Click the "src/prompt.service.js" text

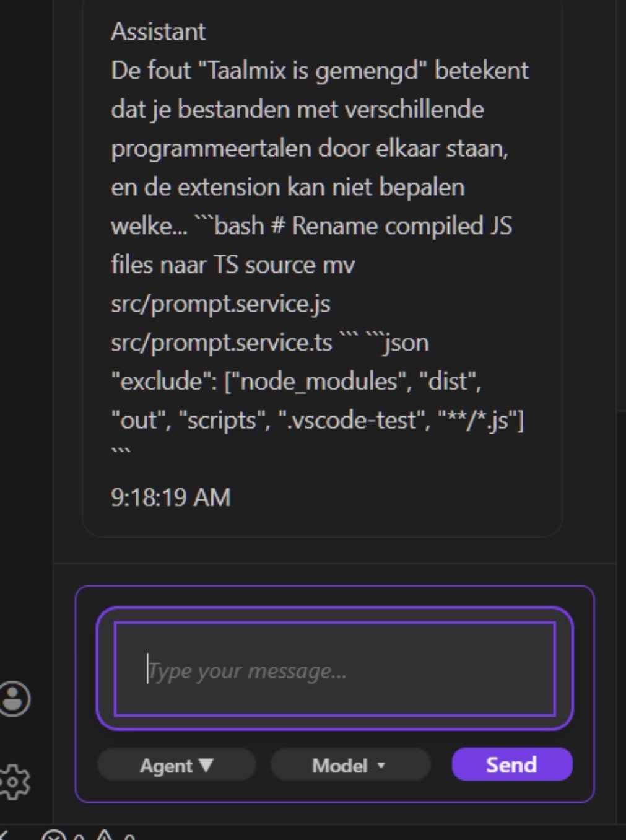coord(220,304)
